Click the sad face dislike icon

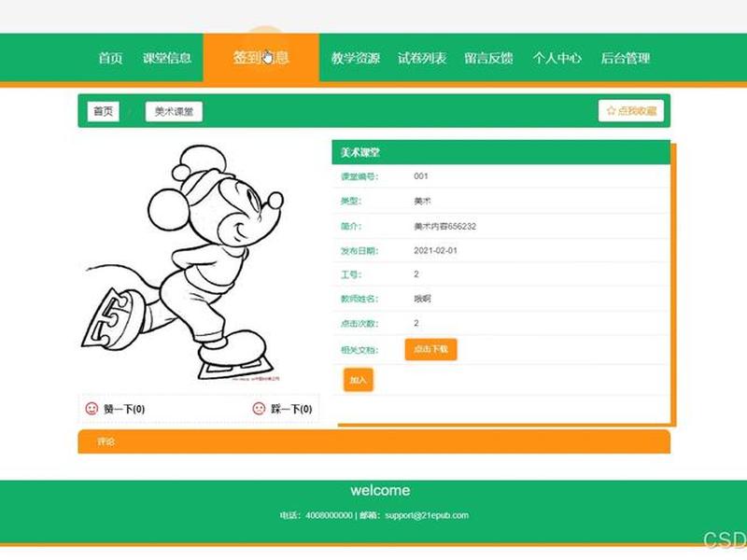pyautogui.click(x=259, y=409)
